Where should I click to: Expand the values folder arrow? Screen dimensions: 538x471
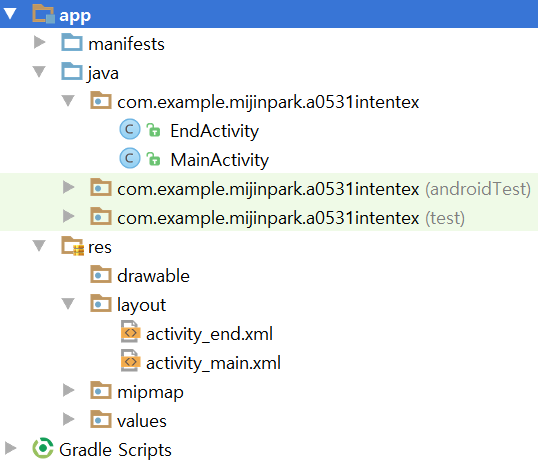pos(69,419)
